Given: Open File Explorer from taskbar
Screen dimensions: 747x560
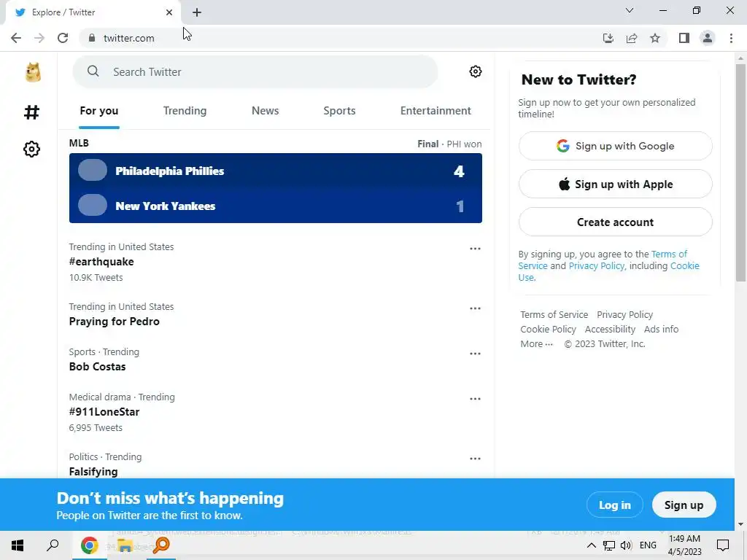Looking at the screenshot, I should coord(125,545).
